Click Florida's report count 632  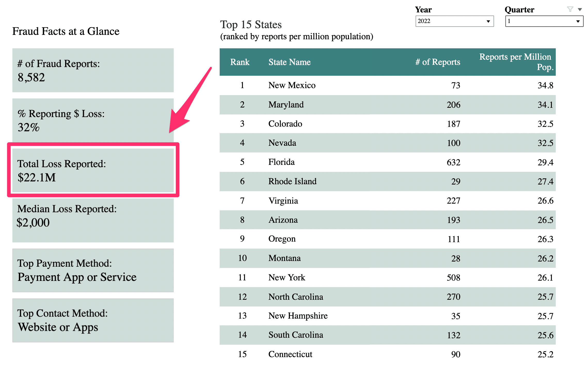(x=454, y=163)
